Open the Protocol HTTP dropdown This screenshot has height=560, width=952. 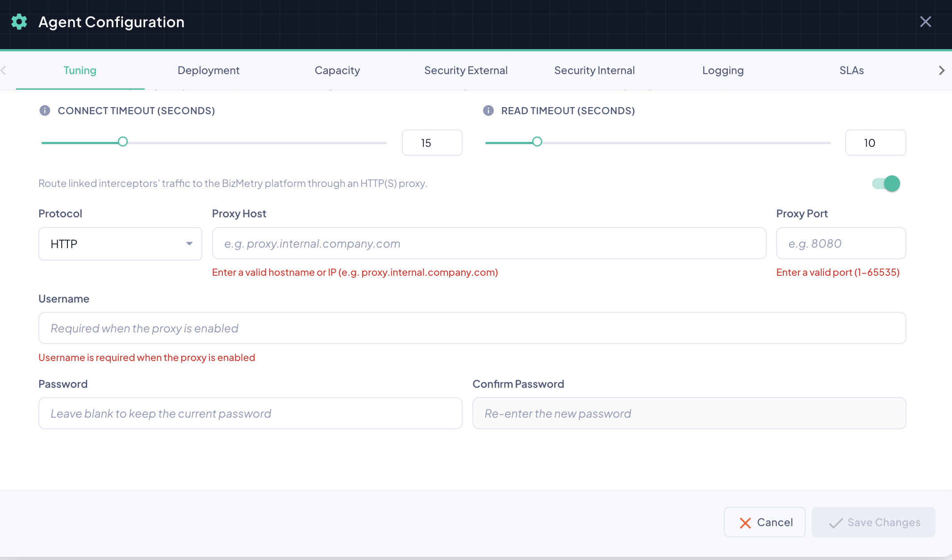tap(120, 244)
